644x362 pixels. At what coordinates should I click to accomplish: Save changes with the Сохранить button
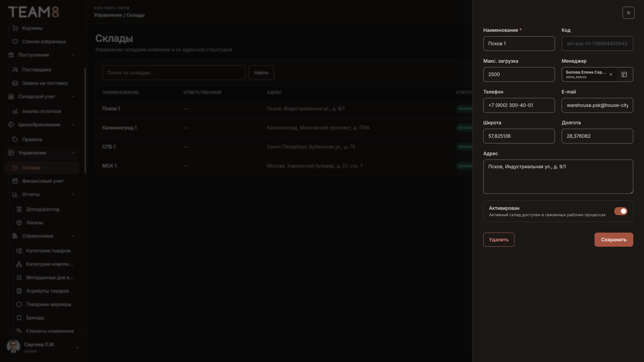614,240
